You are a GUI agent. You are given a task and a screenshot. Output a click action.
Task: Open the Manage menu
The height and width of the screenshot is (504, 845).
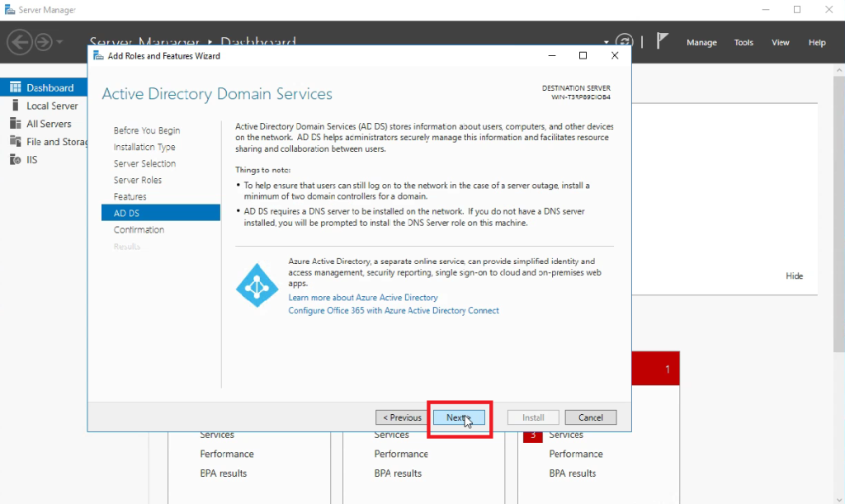tap(701, 42)
